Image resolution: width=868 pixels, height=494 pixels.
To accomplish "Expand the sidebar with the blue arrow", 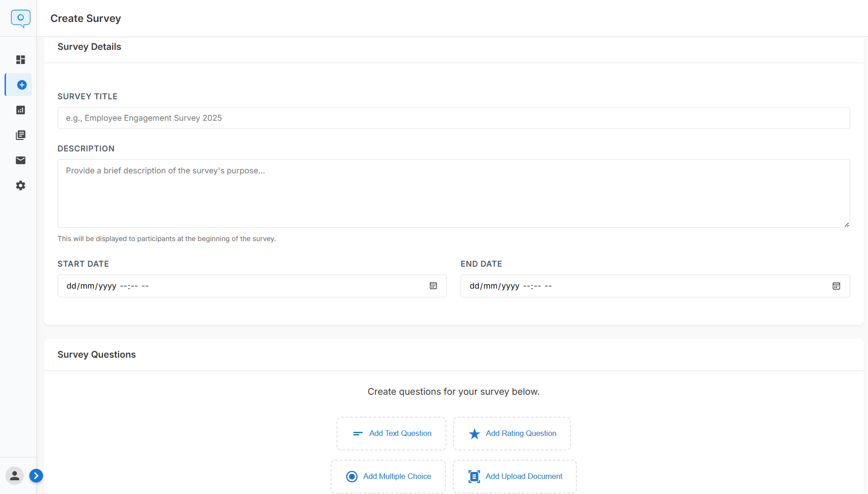I will point(36,476).
